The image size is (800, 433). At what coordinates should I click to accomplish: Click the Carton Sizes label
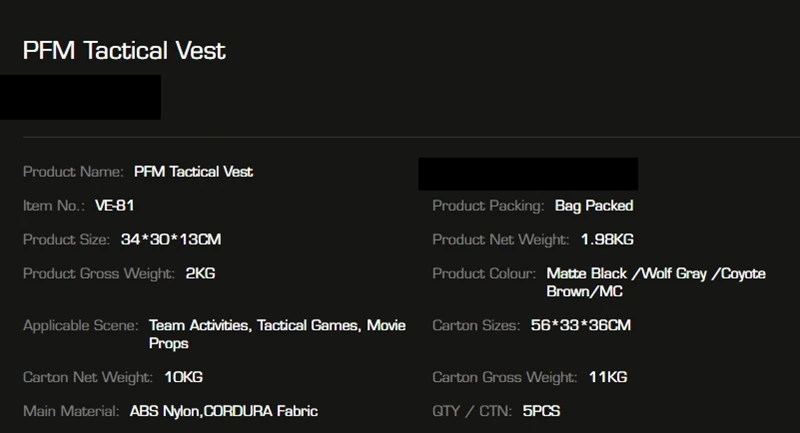[476, 326]
